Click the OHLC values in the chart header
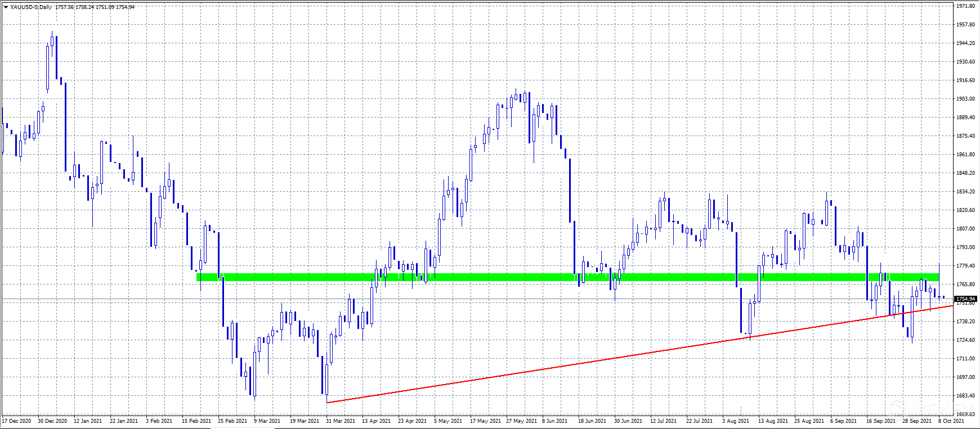The image size is (980, 429). 95,7
